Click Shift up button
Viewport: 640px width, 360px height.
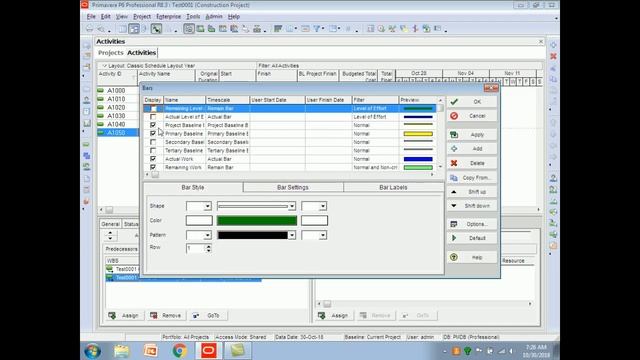point(472,191)
